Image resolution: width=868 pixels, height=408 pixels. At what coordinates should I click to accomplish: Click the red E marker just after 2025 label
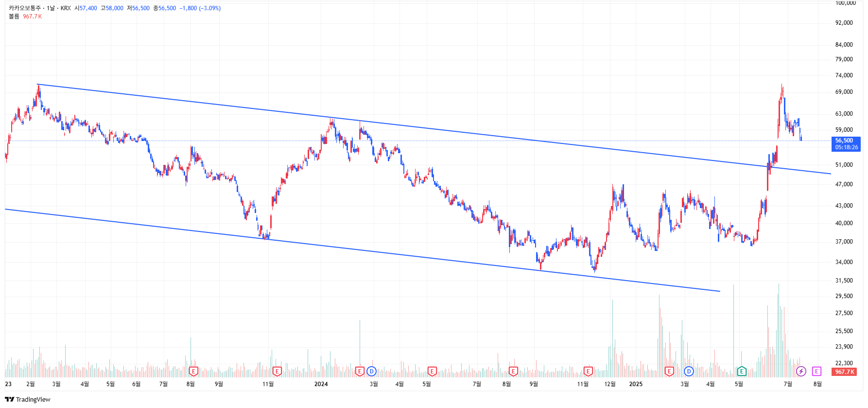tap(669, 372)
